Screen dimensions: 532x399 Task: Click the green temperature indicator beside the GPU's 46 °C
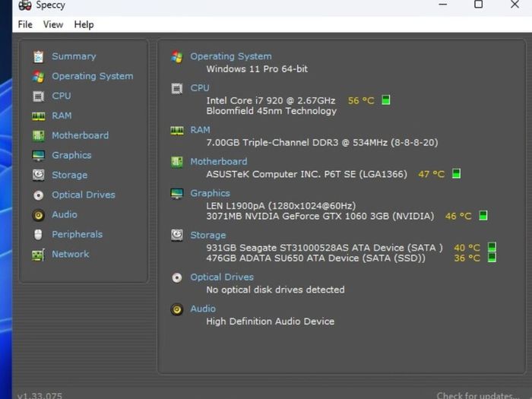coord(483,215)
